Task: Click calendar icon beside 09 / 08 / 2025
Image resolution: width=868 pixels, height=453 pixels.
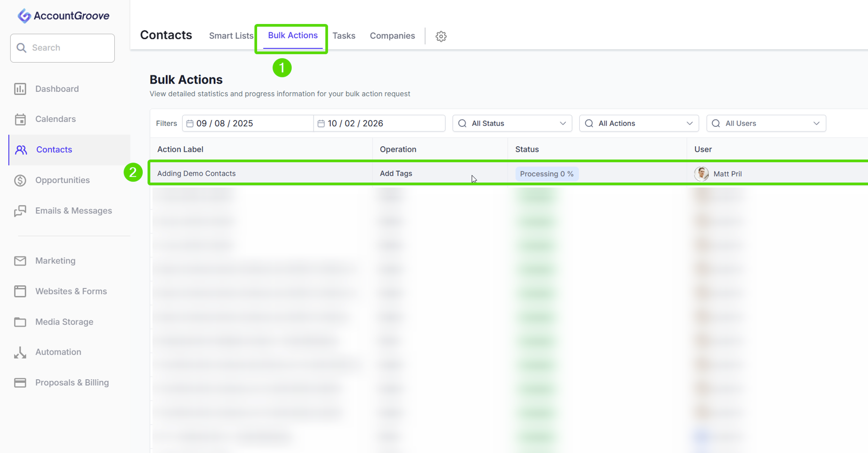Action: [x=190, y=123]
